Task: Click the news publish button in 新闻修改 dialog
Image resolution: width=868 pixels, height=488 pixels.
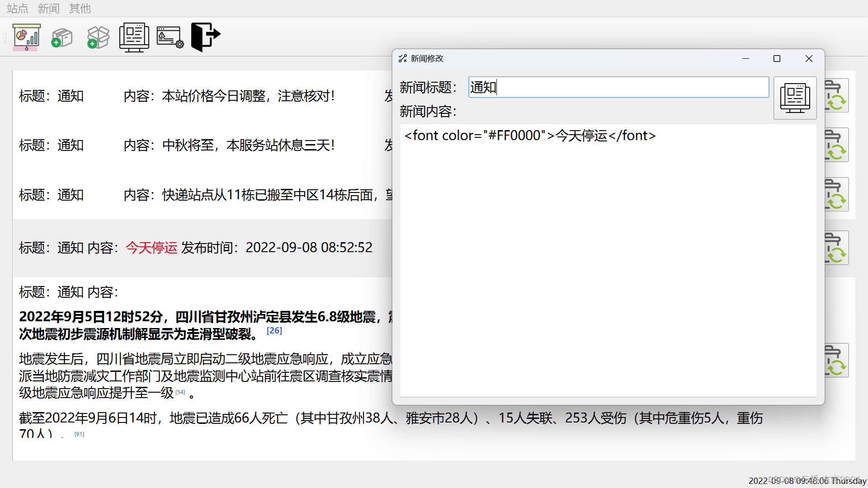Action: click(x=795, y=98)
